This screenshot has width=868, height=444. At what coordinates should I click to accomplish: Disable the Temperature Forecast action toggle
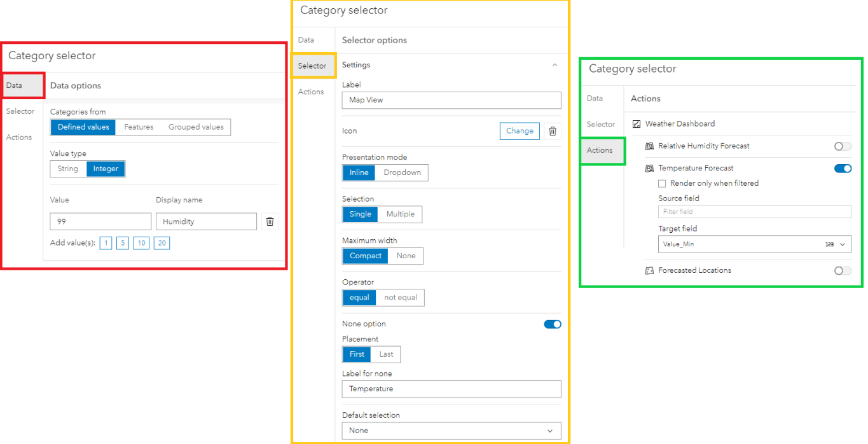(843, 168)
